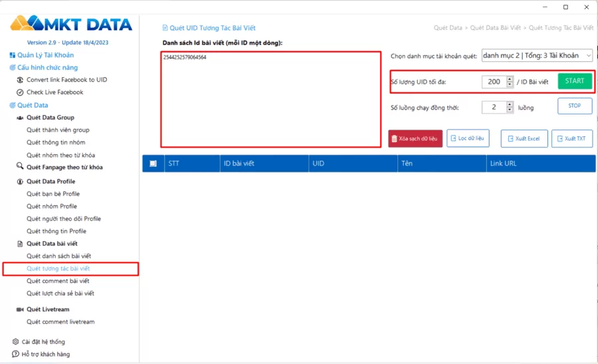Click the Quét Data Profile user icon
The image size is (598, 364).
[19, 181]
